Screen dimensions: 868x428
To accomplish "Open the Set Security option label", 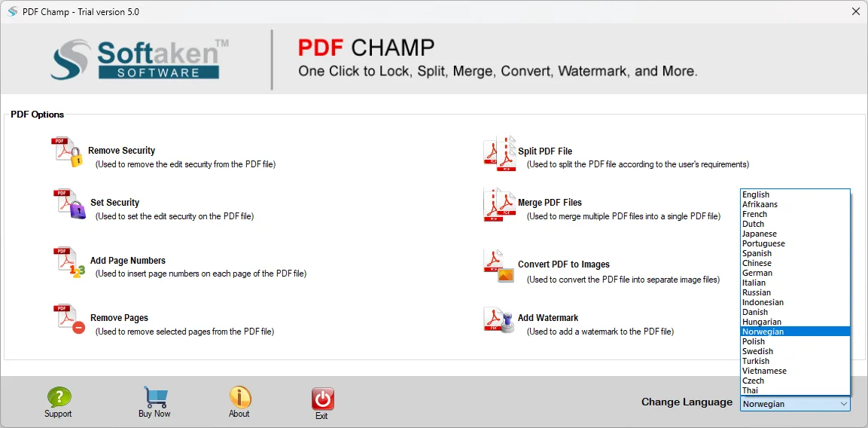I will (115, 203).
